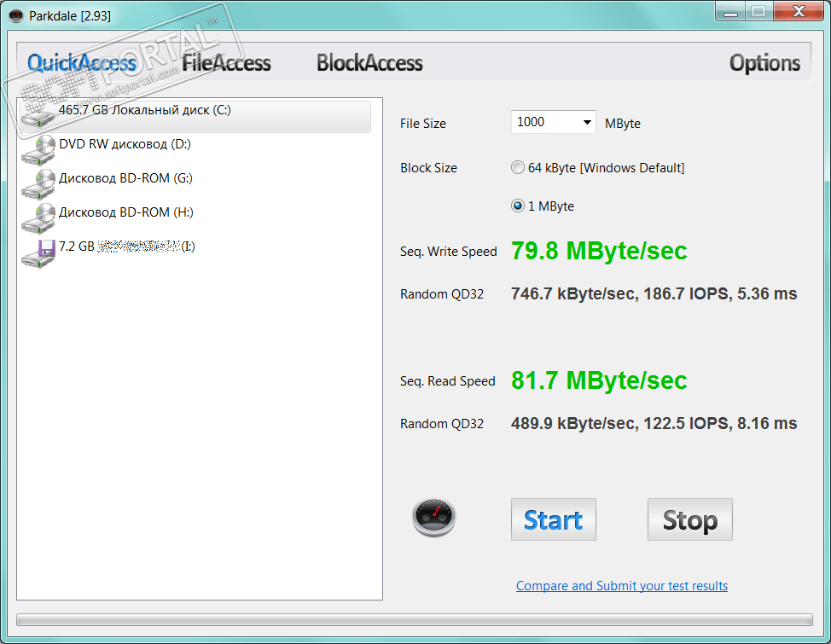Image resolution: width=831 pixels, height=644 pixels.
Task: Switch to the QuickAccess tab
Action: pyautogui.click(x=82, y=62)
